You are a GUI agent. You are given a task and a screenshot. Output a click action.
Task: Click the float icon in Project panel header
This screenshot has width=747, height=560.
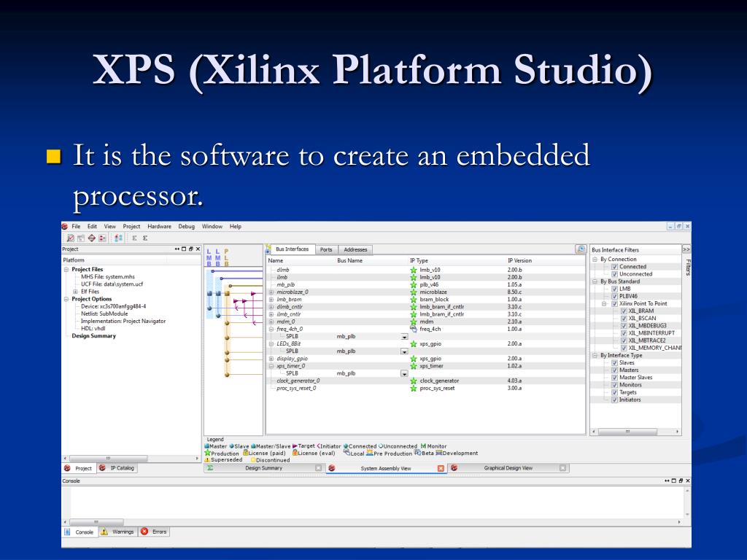click(x=191, y=249)
